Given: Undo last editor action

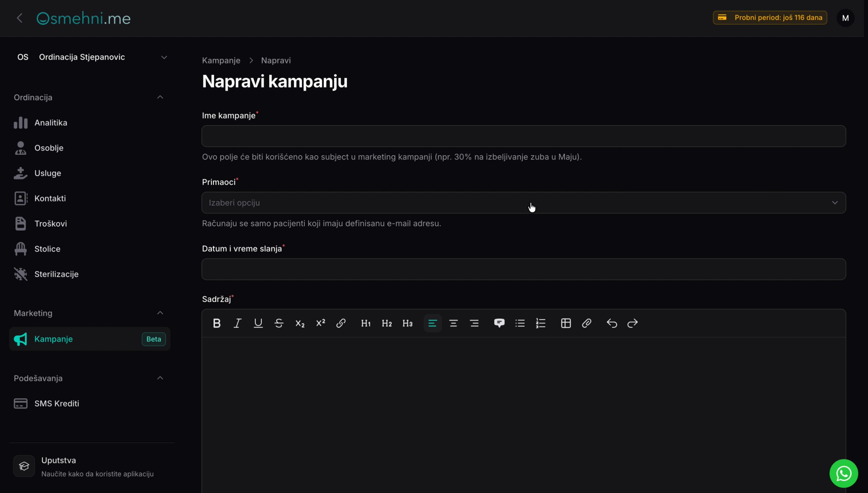Looking at the screenshot, I should coord(612,323).
